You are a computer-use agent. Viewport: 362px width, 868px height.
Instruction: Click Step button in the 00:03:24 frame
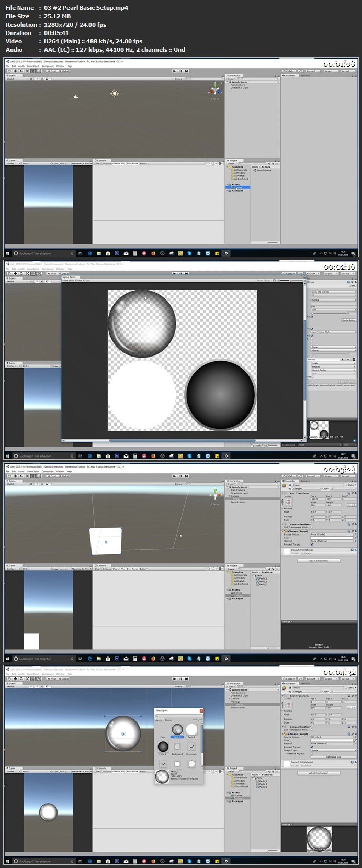pos(187,476)
